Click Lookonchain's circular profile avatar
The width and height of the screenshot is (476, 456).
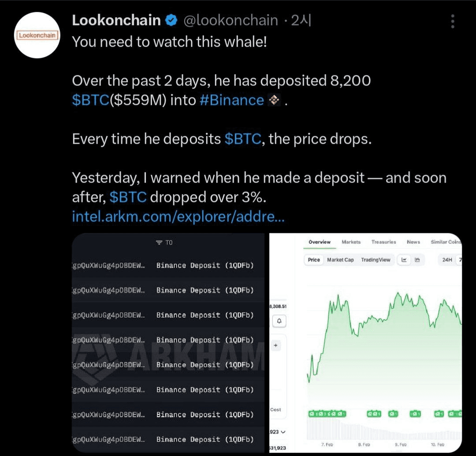(37, 35)
